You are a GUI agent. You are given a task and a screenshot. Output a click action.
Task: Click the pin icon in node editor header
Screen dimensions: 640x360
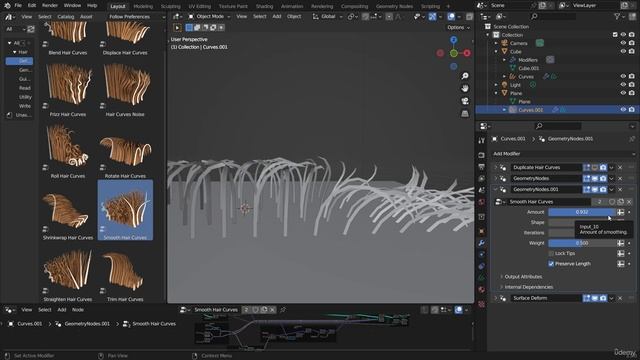point(282,310)
